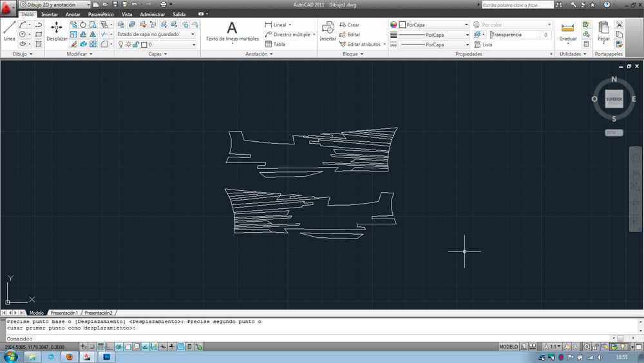Open the workspace dropdown Dibujo 2D y anotación
This screenshot has height=363, width=644.
(x=55, y=5)
